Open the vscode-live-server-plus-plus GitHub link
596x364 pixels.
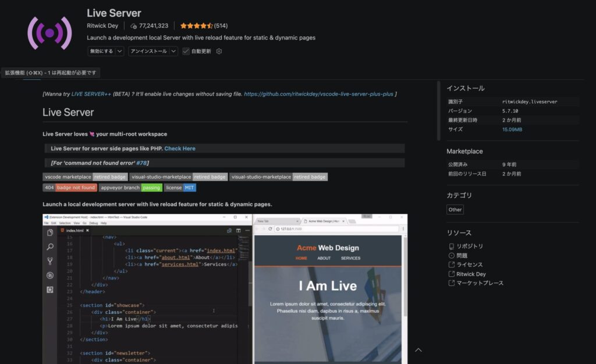[318, 94]
